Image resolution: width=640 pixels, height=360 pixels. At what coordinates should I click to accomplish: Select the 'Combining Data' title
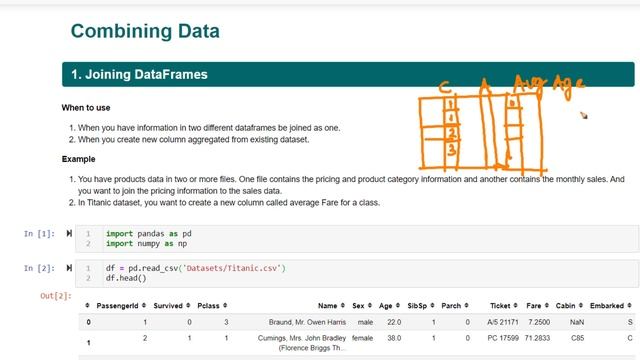coord(145,31)
